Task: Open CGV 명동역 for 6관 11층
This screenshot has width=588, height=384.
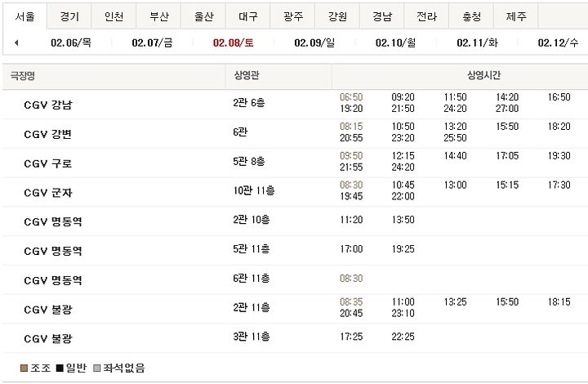Action: 53,280
